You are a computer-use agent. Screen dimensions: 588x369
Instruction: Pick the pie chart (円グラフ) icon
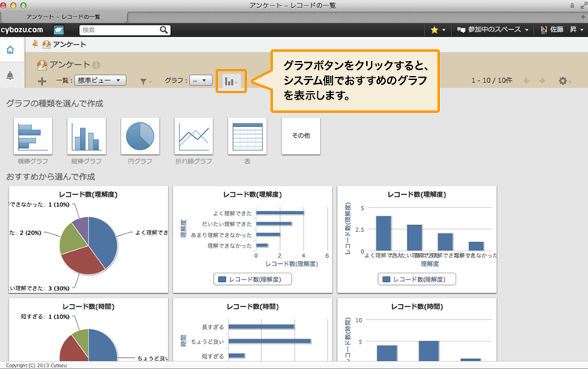click(x=140, y=137)
